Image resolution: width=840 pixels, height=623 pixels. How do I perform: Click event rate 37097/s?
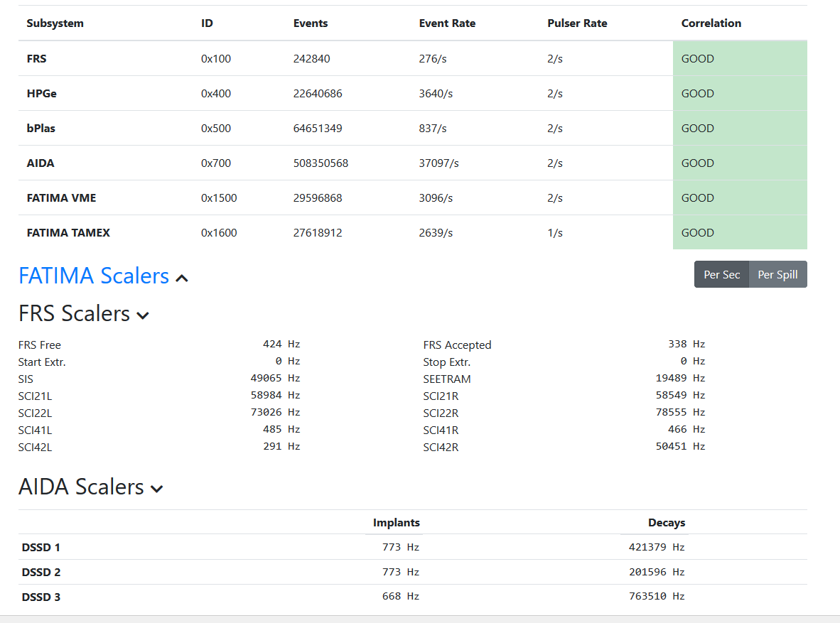pos(438,163)
